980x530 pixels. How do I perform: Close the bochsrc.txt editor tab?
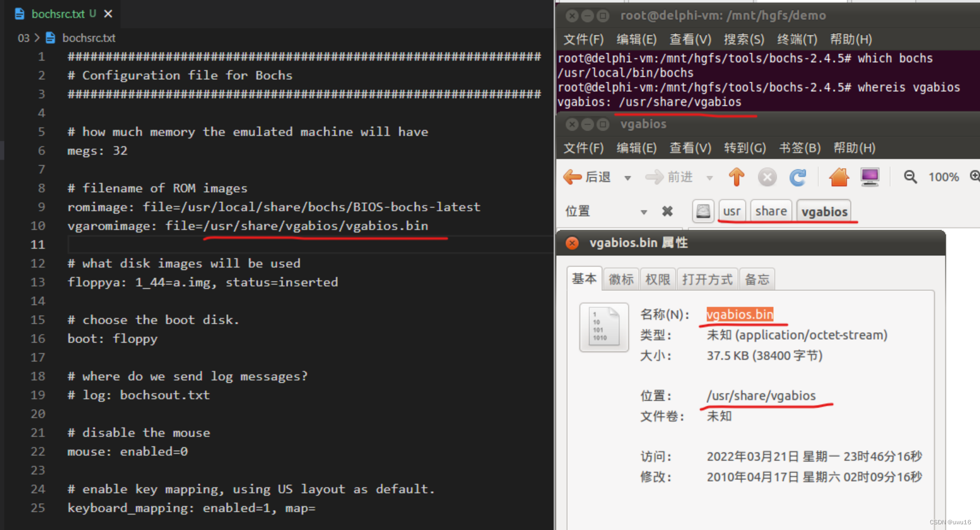coord(108,14)
